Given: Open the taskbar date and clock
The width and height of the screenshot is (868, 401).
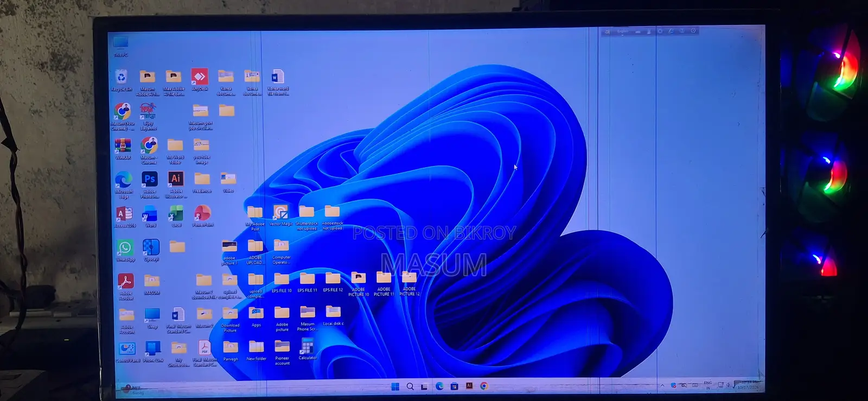Looking at the screenshot, I should coord(748,385).
